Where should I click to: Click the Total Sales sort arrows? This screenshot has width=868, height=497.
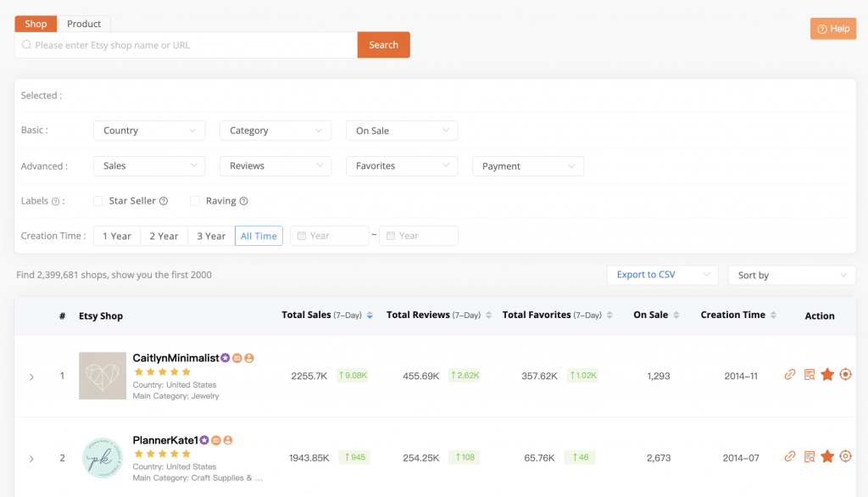370,316
